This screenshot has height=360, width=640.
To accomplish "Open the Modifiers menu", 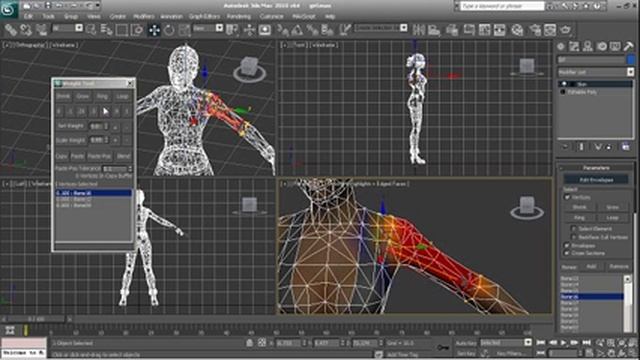I will [144, 17].
